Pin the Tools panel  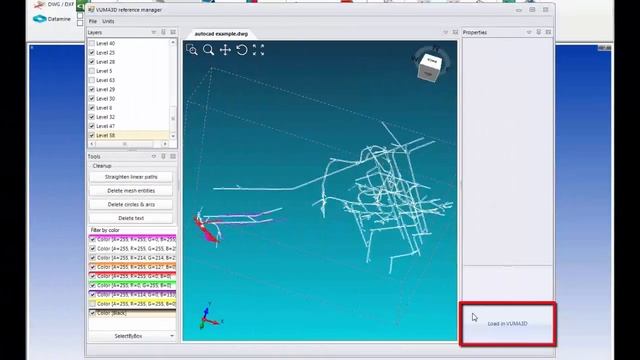163,156
